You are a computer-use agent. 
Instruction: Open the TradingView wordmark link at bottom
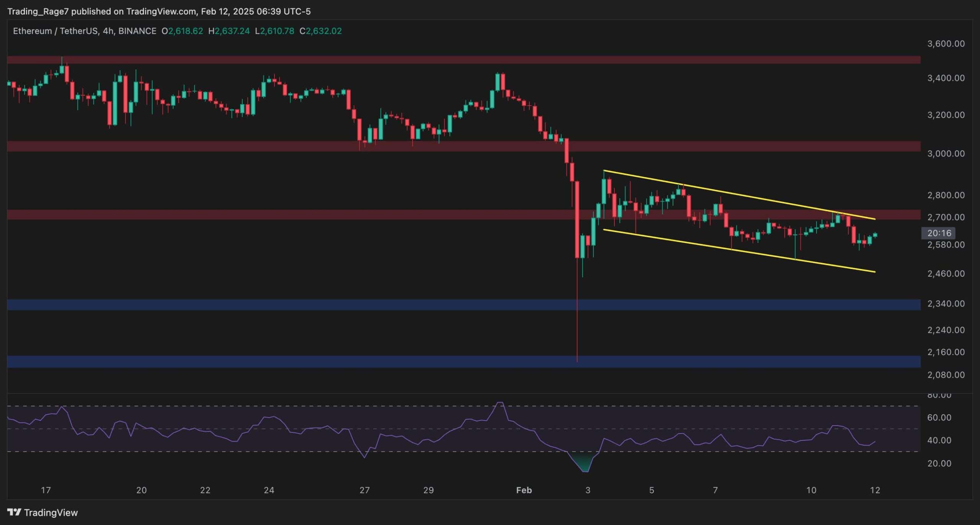tap(51, 512)
